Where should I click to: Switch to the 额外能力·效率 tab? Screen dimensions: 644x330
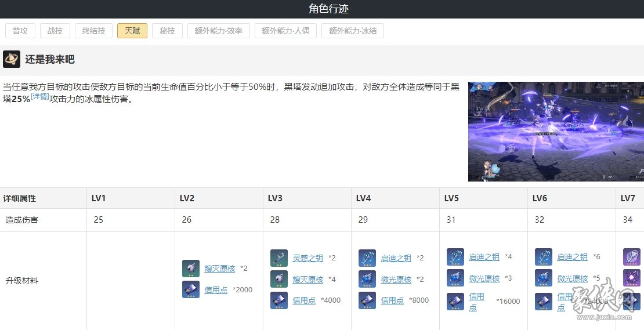tap(219, 31)
